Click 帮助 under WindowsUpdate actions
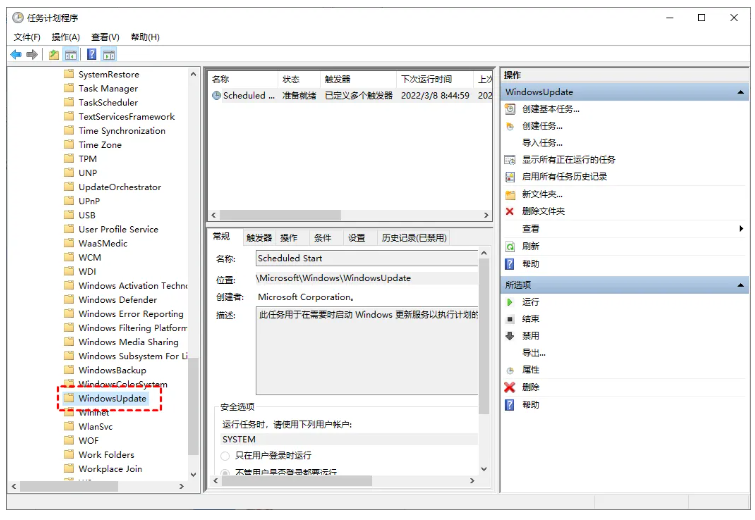Screen dimensions: 755x520 coord(531,264)
